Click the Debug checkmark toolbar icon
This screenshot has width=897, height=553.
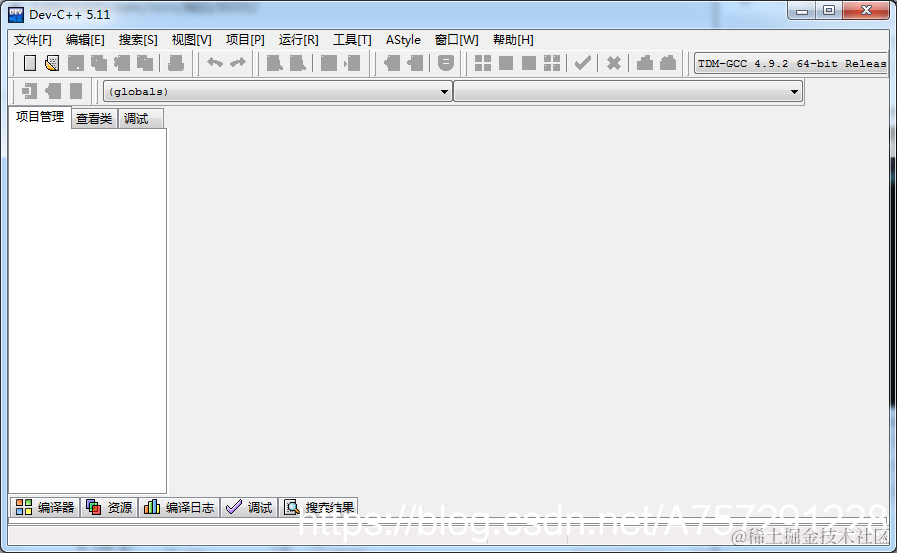(583, 63)
